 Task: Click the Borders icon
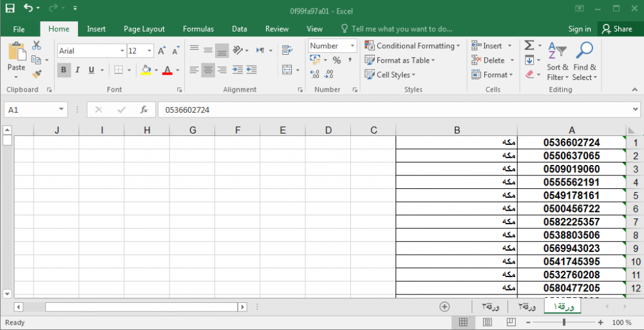pyautogui.click(x=118, y=70)
